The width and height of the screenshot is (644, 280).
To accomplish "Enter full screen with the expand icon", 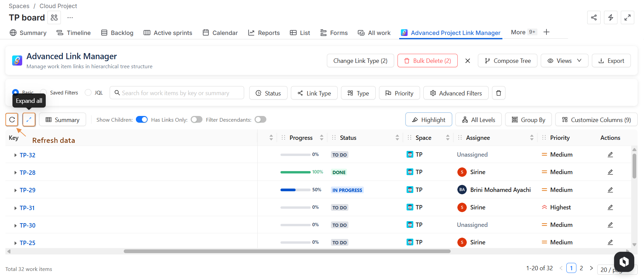I will pos(627,17).
